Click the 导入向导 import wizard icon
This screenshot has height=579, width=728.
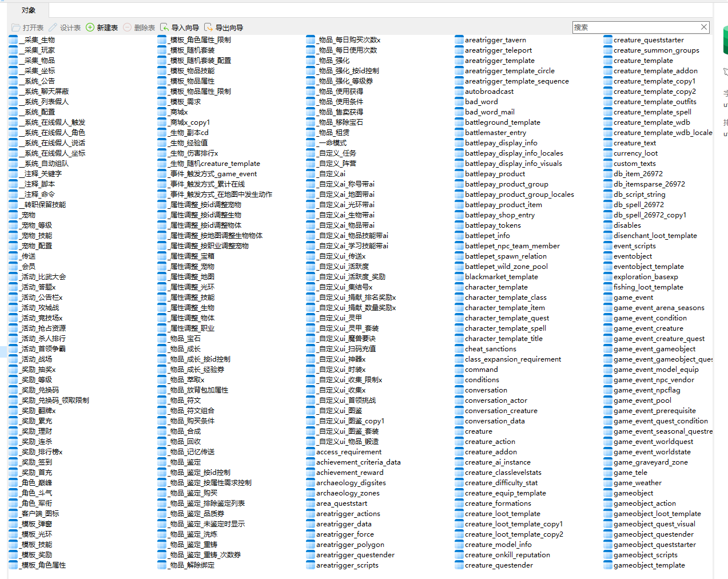[x=165, y=27]
